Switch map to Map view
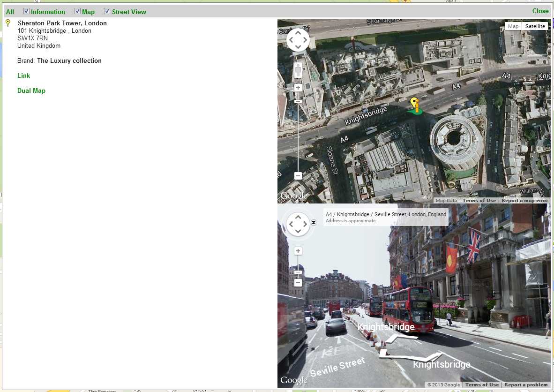Screen dimensions: 554x392 [x=513, y=26]
